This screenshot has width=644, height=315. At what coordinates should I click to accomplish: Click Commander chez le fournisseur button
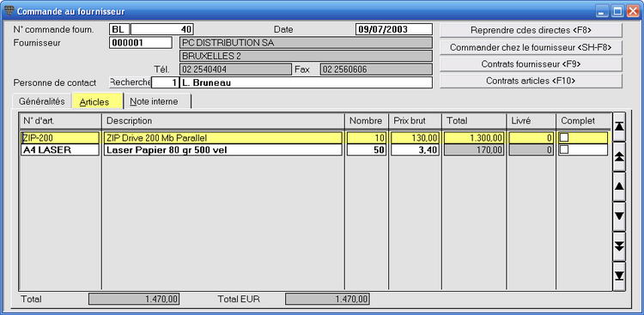point(531,47)
